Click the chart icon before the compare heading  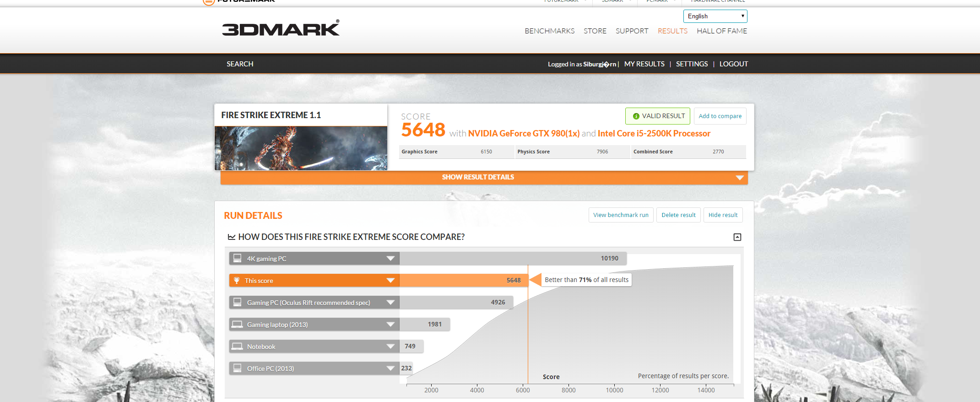pyautogui.click(x=232, y=237)
